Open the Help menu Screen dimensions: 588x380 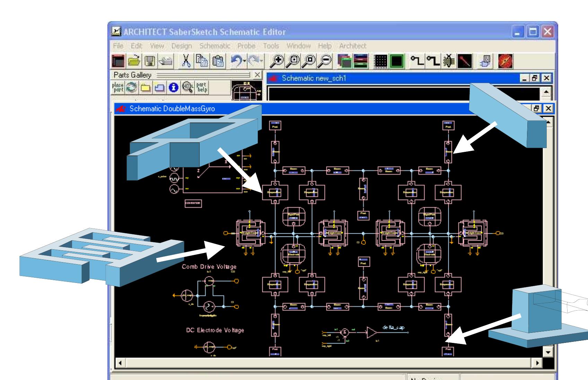click(x=325, y=46)
